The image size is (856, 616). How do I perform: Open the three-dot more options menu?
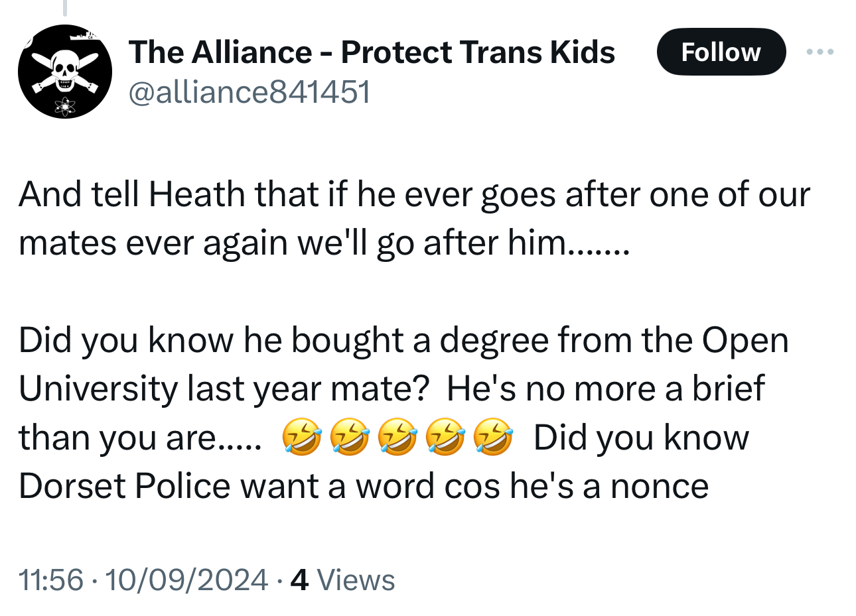click(820, 52)
